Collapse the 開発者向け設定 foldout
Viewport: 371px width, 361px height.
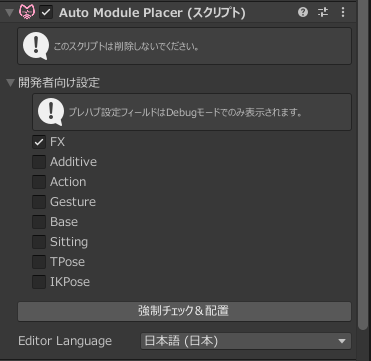pos(11,82)
